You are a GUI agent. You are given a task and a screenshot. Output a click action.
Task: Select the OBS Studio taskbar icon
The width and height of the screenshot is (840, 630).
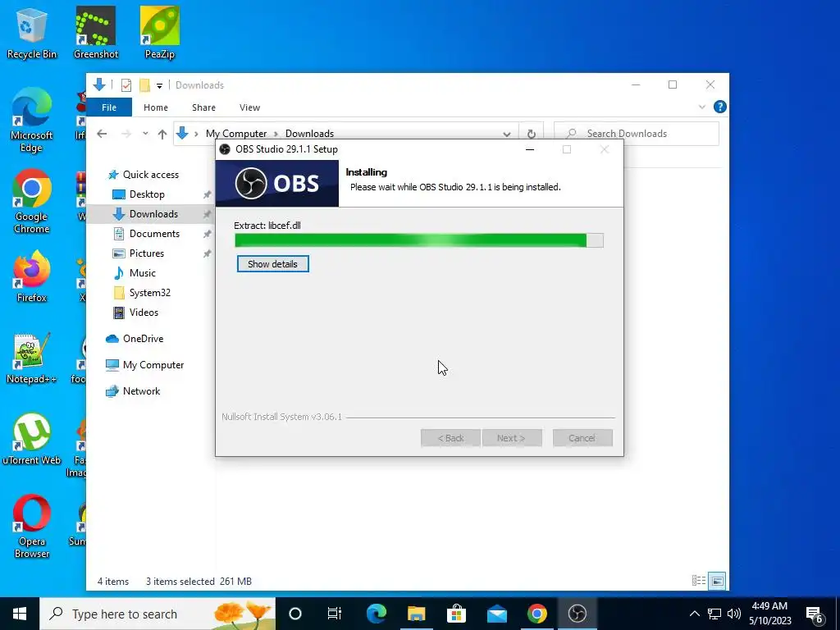pyautogui.click(x=577, y=614)
